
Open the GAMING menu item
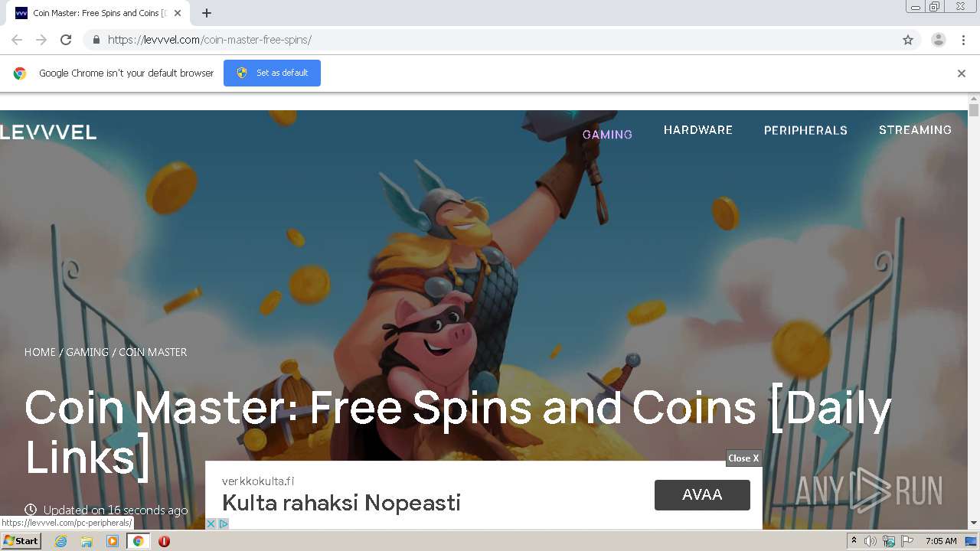tap(607, 134)
